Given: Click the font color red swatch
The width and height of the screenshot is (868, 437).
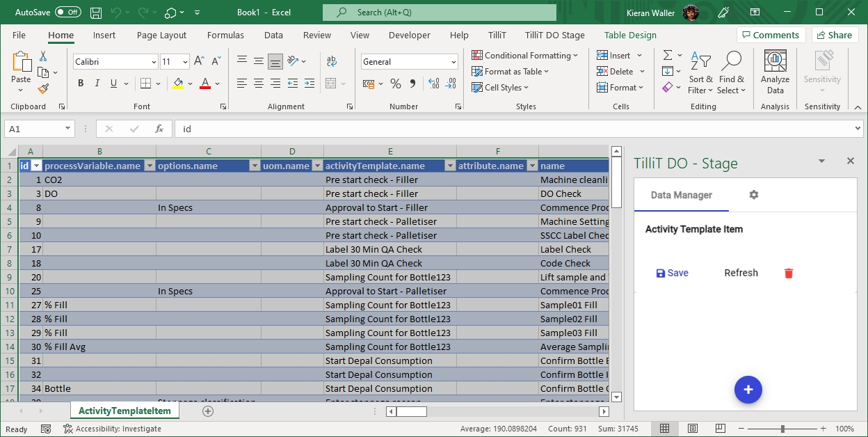Looking at the screenshot, I should coord(205,84).
